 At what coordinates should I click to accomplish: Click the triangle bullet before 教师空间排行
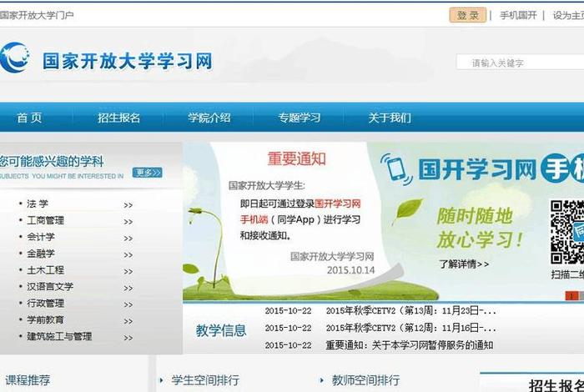pyautogui.click(x=322, y=380)
